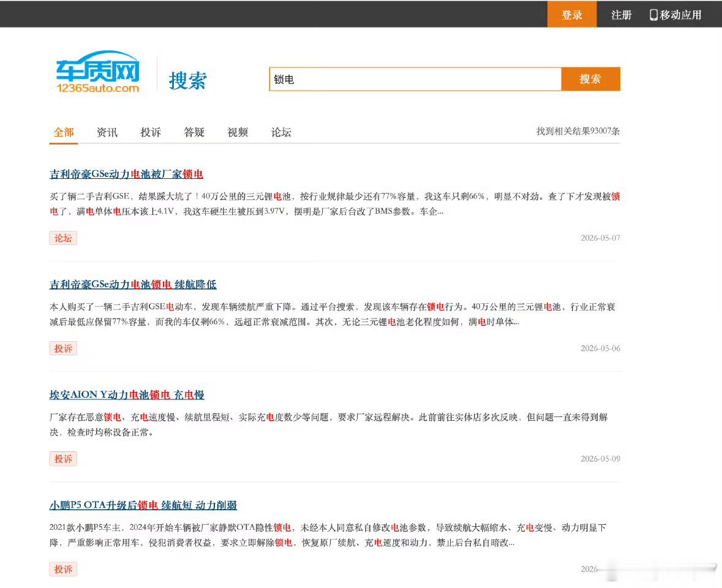This screenshot has width=722, height=588.
Task: Click the 投诉 tag under 小鹏P5 result
Action: point(63,569)
